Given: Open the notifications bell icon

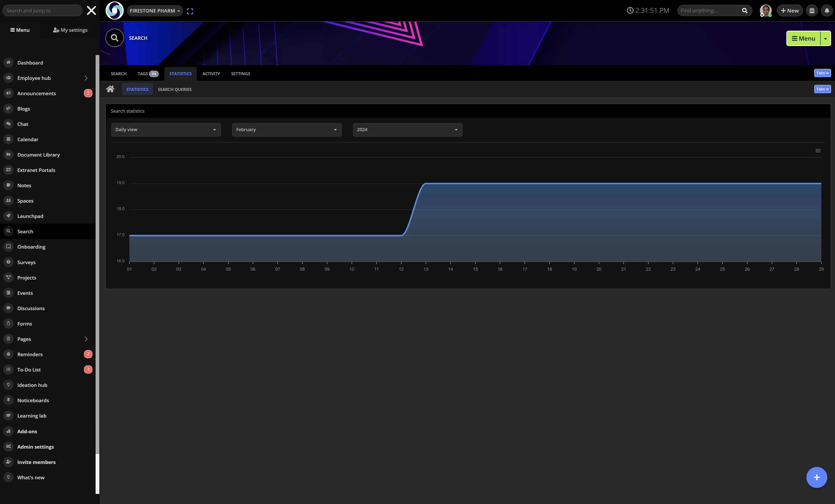Looking at the screenshot, I should coord(827,10).
